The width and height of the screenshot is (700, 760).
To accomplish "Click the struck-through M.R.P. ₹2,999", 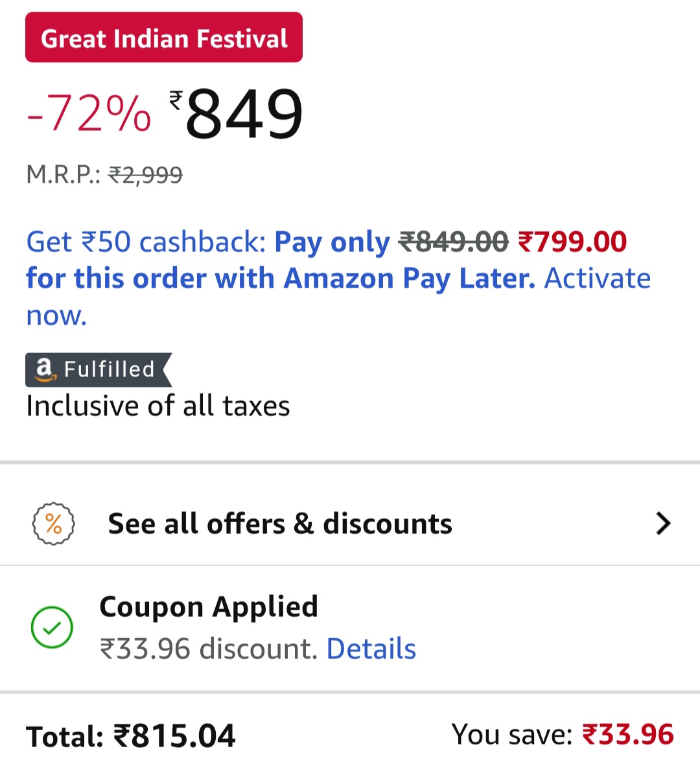I will 145,174.
